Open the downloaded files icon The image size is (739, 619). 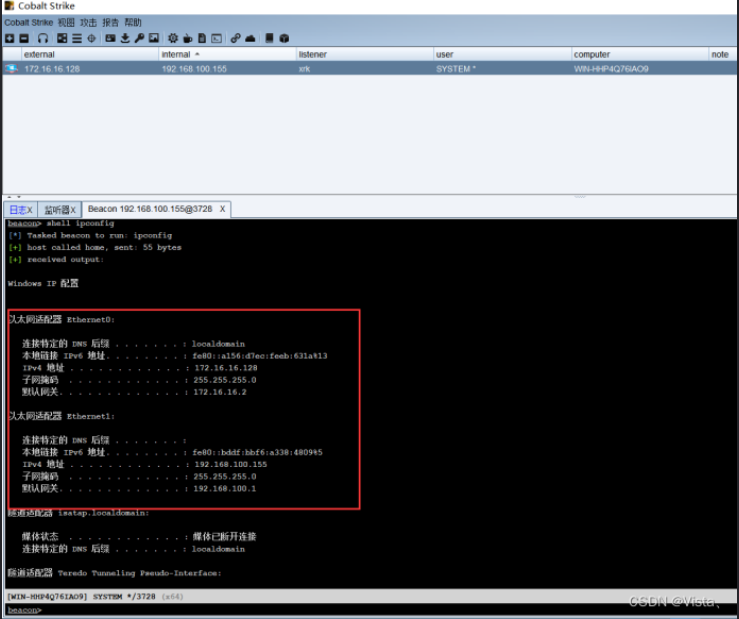[125, 38]
